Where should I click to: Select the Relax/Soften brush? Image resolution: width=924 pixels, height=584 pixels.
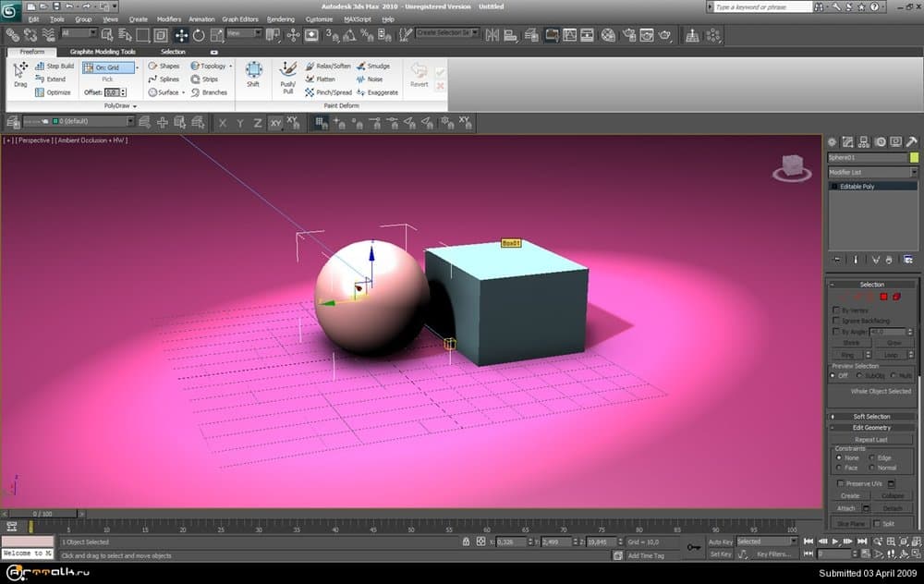coord(328,67)
